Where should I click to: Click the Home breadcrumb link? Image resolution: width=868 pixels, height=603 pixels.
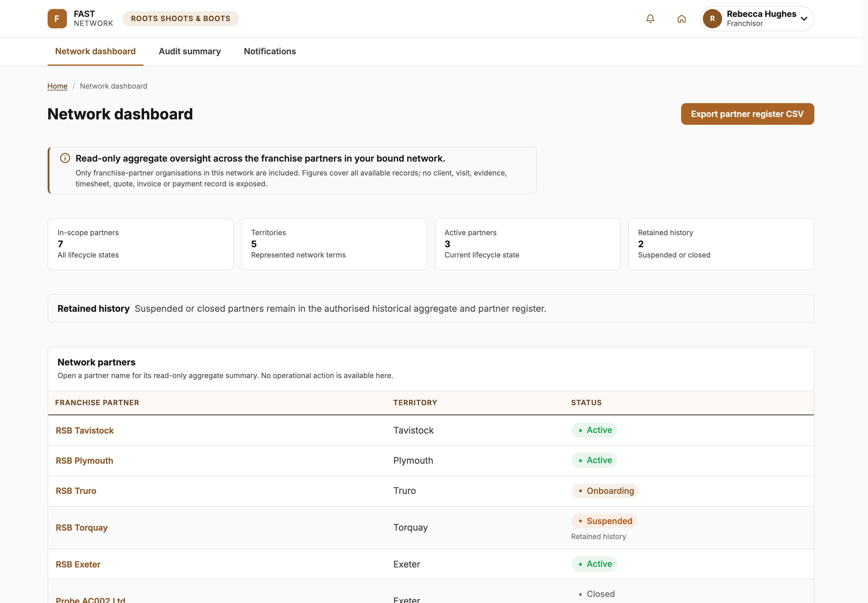coord(57,86)
